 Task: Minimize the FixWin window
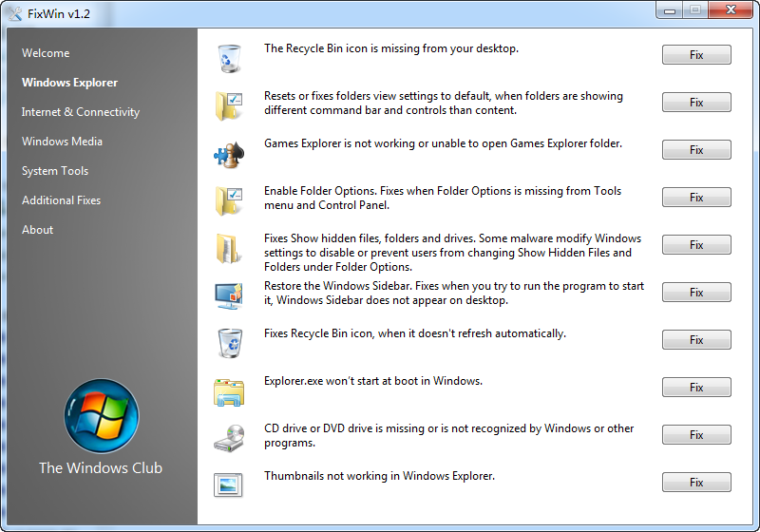pos(670,10)
